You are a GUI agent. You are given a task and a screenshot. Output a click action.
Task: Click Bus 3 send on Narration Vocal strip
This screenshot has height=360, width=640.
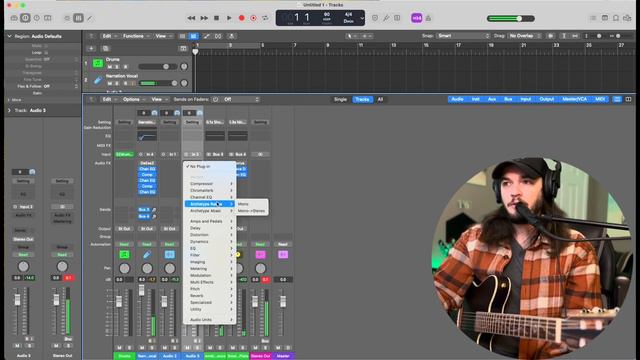coord(144,210)
